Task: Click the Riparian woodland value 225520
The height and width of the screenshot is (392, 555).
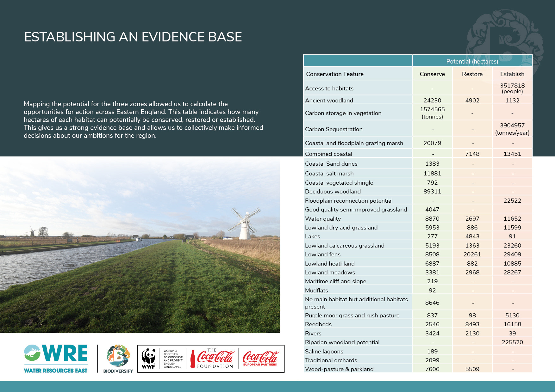Action: pos(512,342)
